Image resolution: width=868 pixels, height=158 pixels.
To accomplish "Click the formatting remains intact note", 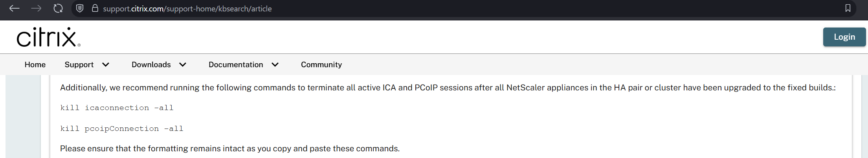I will click(x=229, y=149).
